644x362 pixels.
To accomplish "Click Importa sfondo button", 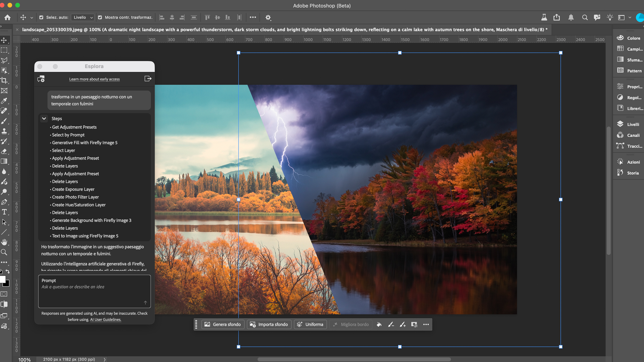I will [x=269, y=324].
